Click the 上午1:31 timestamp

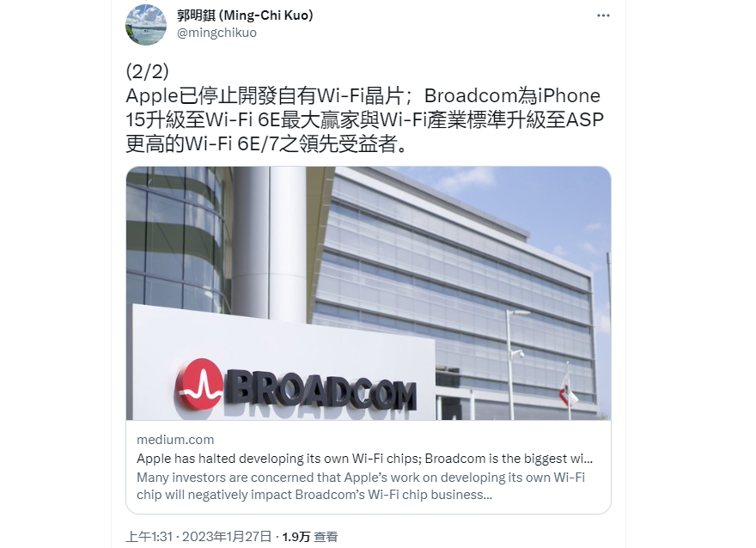(x=149, y=537)
